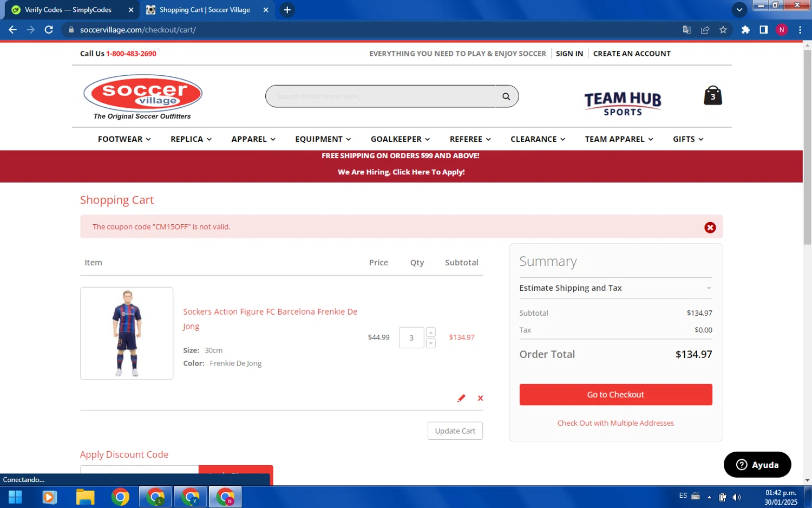Open the shopping bag cart icon

tap(712, 95)
